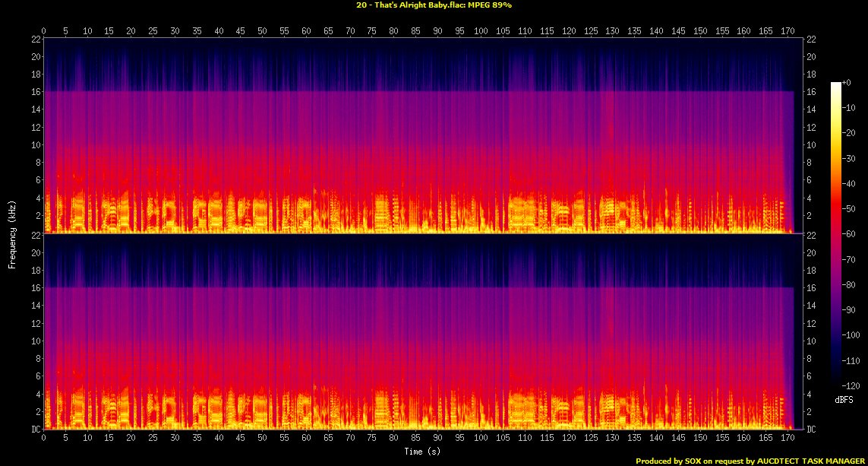Click the "Produced by SOX" footer text
Viewport: 868px width, 466px height.
coord(750,461)
